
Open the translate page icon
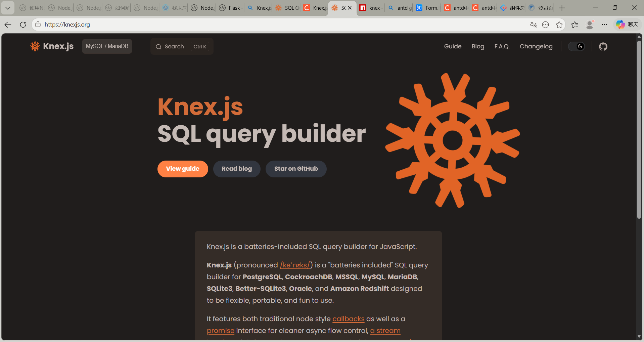[x=533, y=25]
